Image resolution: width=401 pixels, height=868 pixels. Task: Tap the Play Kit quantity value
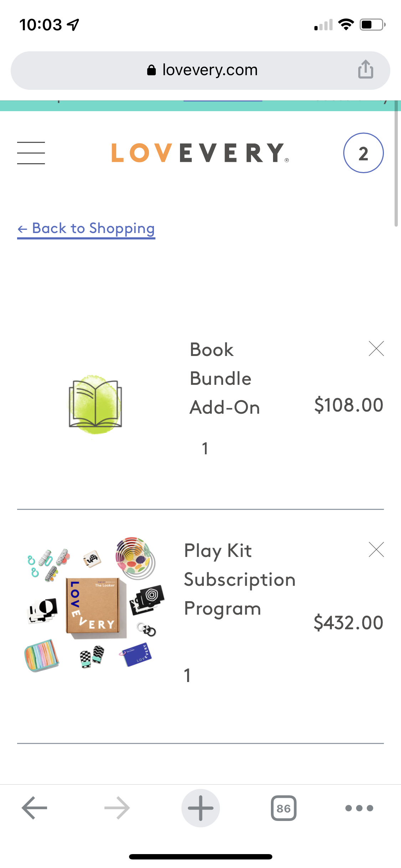187,675
